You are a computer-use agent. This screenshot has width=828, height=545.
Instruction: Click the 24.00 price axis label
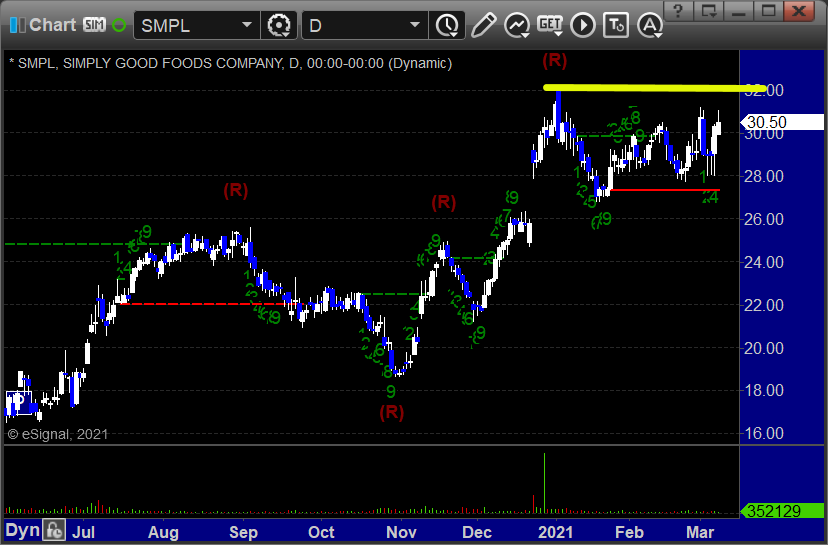[x=764, y=262]
